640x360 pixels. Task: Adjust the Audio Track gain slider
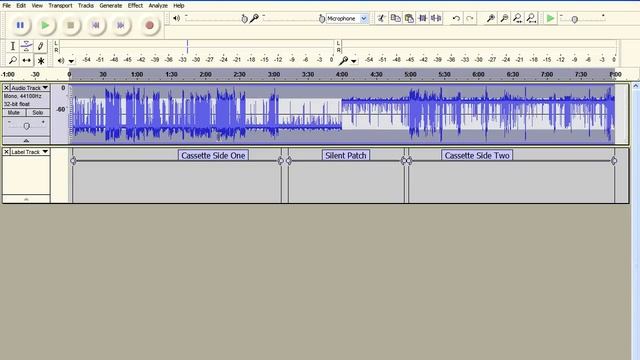[27, 126]
